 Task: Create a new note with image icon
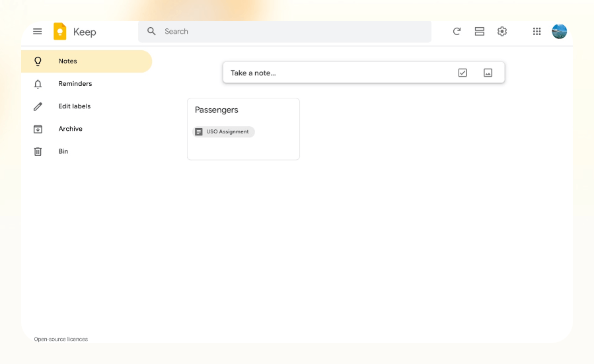click(488, 73)
